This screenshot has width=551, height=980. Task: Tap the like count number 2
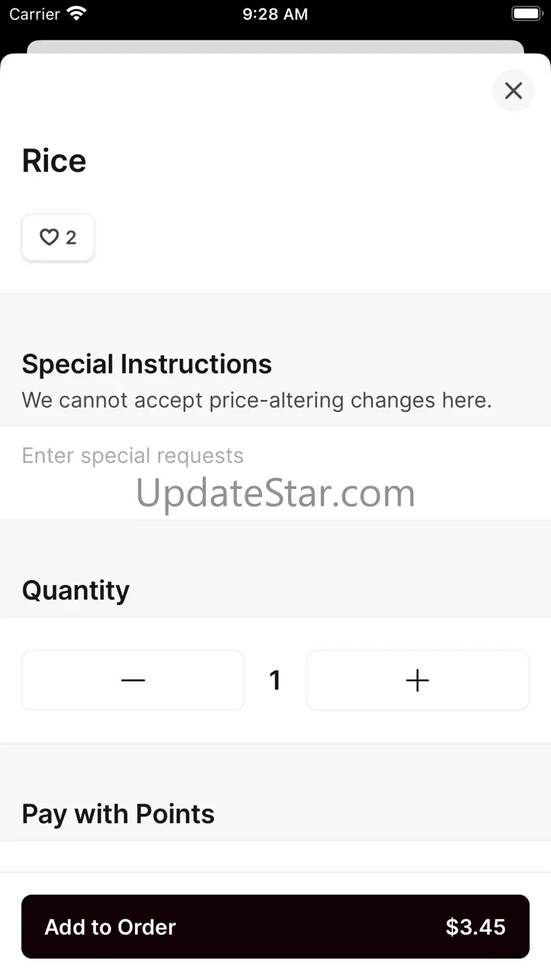coord(71,238)
